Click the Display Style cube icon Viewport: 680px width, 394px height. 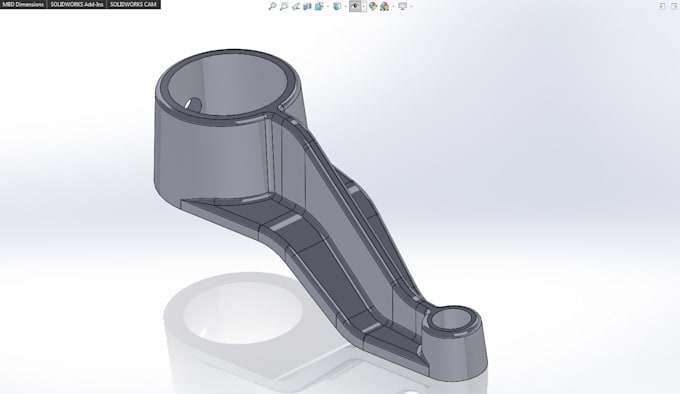pyautogui.click(x=337, y=6)
